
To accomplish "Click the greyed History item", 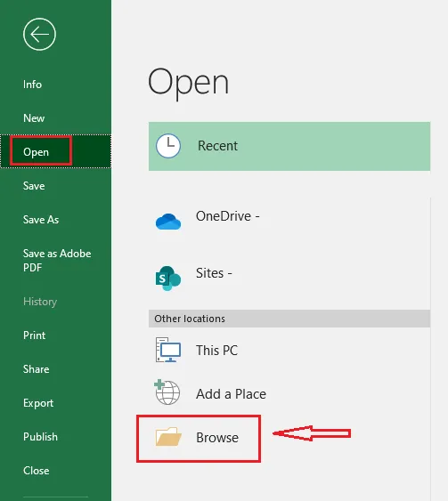I will [40, 302].
